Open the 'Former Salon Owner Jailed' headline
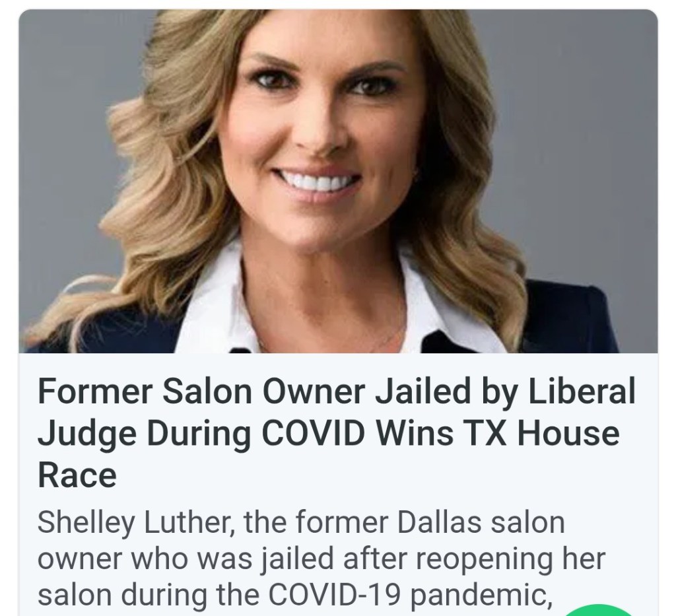Image resolution: width=676 pixels, height=616 pixels. (336, 433)
